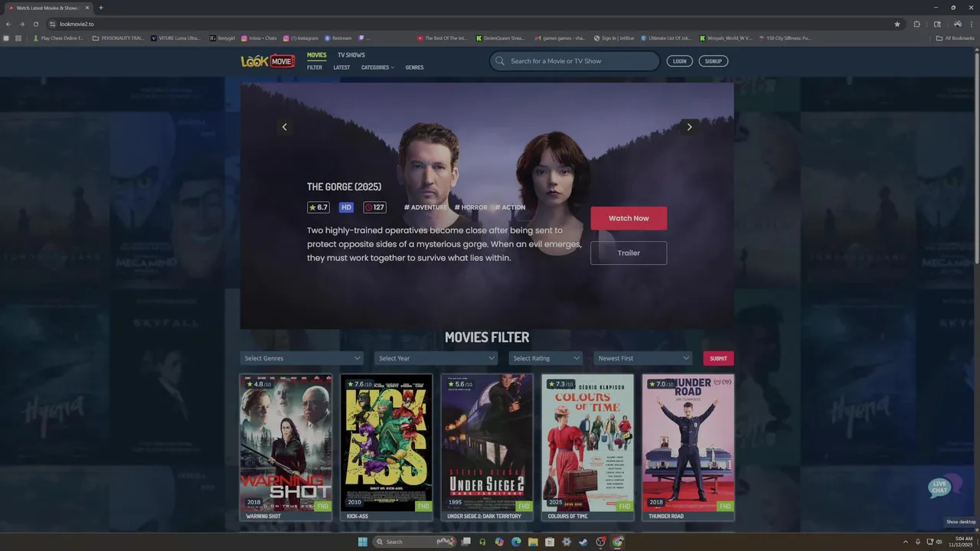Play The Gorge trailer
The image size is (980, 551).
tap(629, 253)
